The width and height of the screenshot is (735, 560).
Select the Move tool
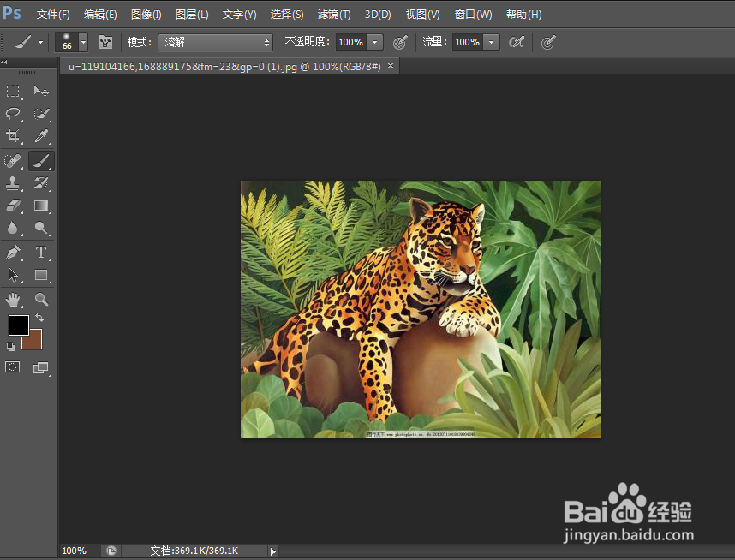[x=41, y=91]
